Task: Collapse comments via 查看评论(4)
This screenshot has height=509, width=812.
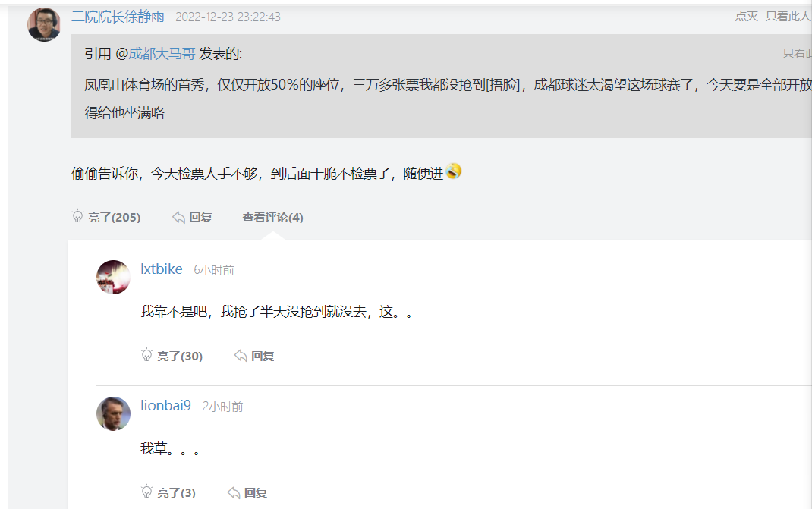Action: coord(272,218)
